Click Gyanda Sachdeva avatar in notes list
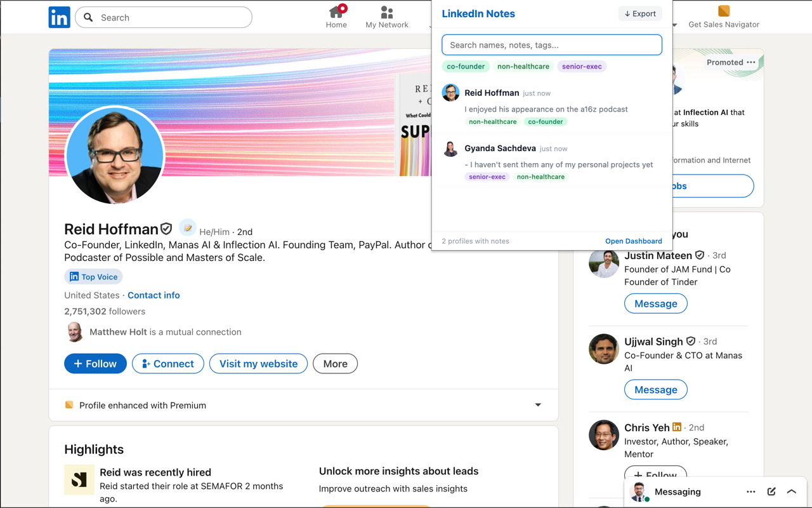Screen dimensions: 812x508 point(450,149)
